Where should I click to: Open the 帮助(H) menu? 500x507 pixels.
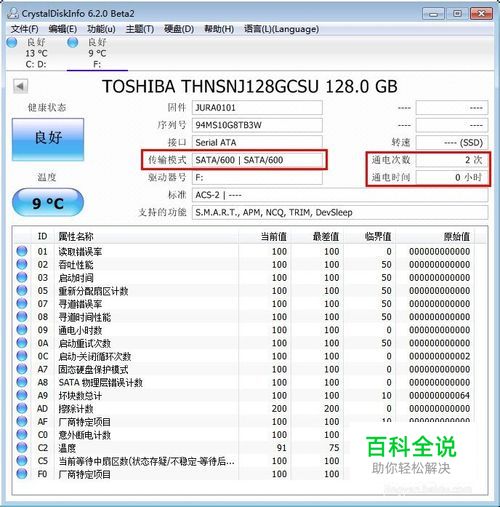tap(219, 29)
